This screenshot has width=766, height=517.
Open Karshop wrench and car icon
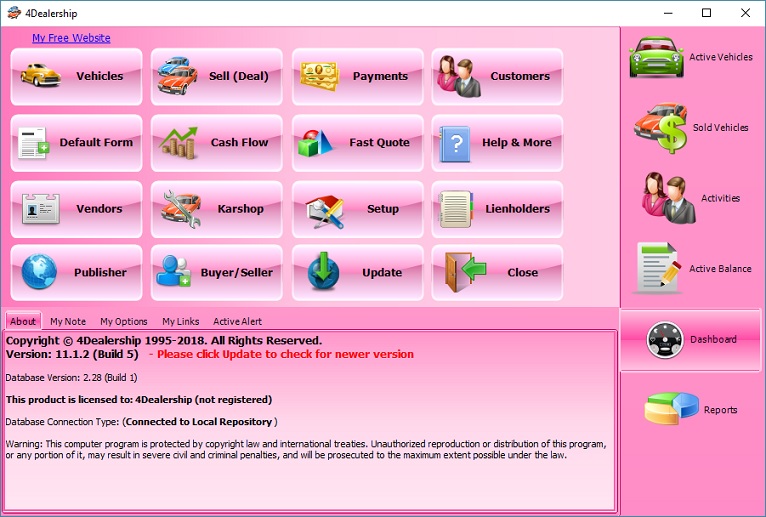(182, 209)
